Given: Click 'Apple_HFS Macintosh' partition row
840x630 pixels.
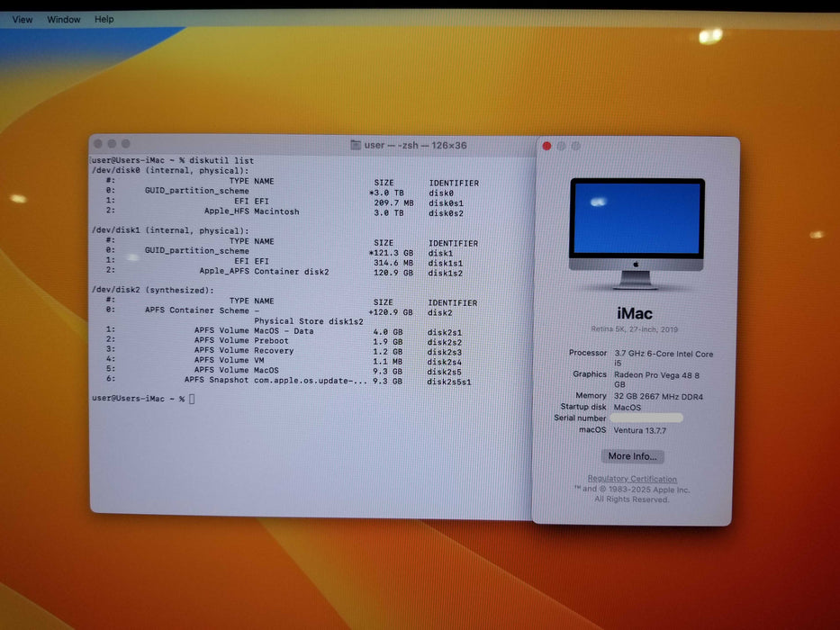Looking at the screenshot, I should 285,212.
